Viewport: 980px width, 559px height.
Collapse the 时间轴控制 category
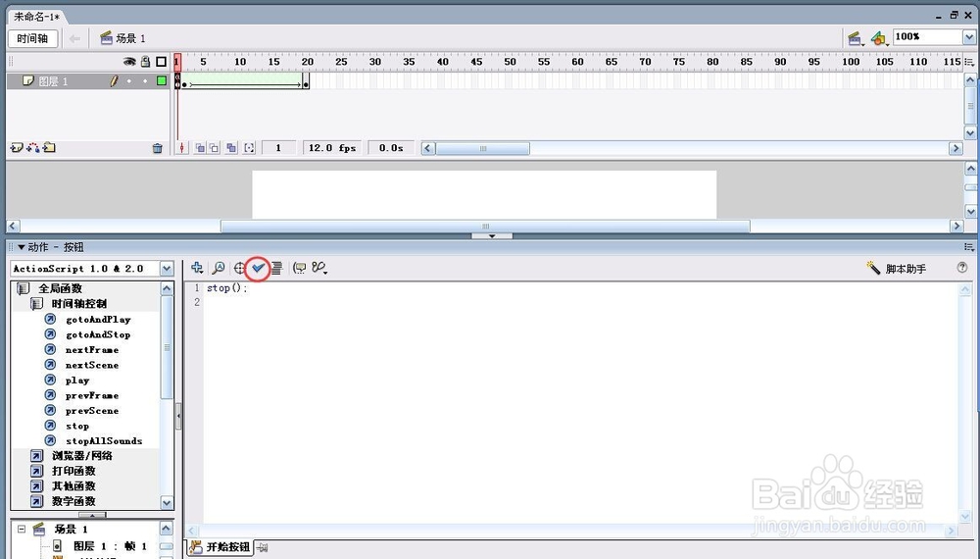pyautogui.click(x=37, y=304)
